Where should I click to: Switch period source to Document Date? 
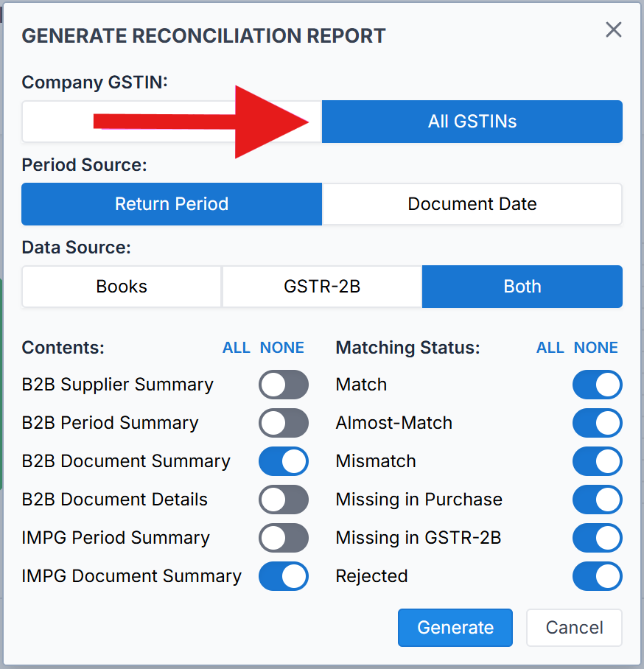point(472,204)
